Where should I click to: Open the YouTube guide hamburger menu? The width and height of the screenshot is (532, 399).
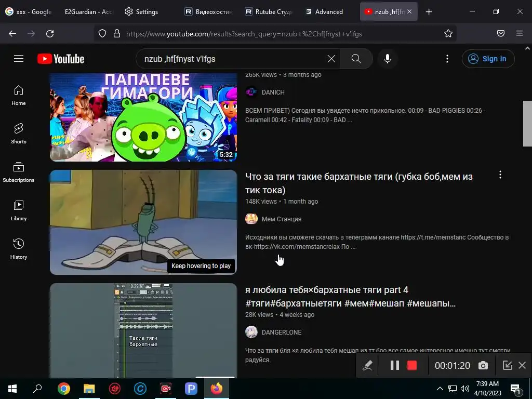tap(19, 59)
